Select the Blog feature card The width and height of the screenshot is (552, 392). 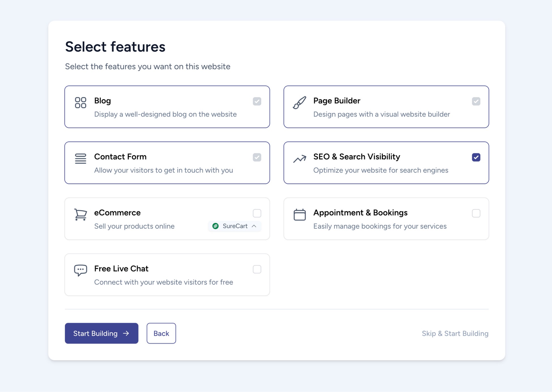click(167, 107)
